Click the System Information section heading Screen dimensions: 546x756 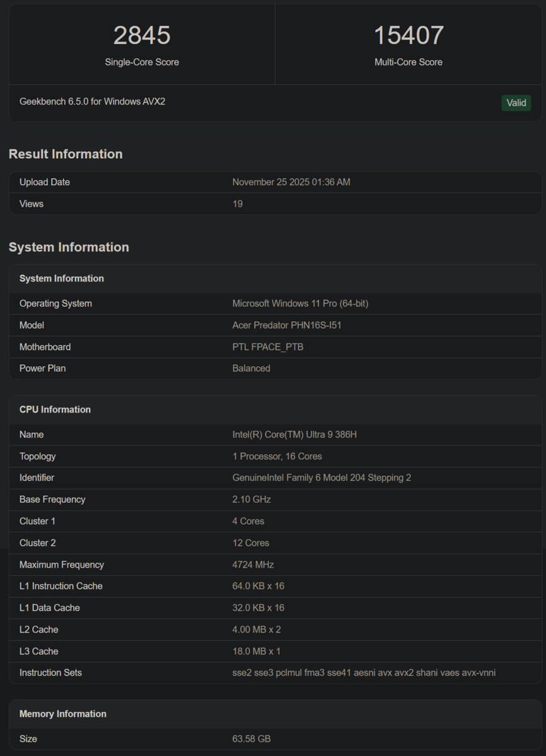69,247
